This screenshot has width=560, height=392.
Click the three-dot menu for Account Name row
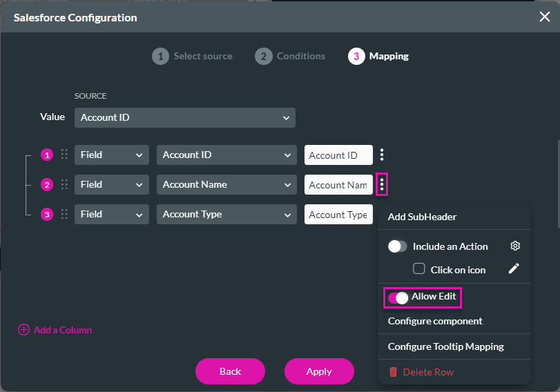pos(382,185)
